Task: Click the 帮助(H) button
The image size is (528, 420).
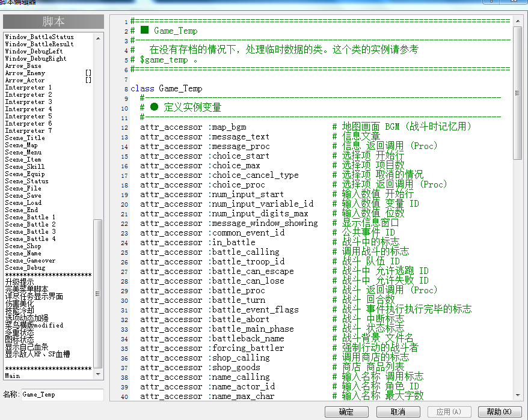Action: (x=499, y=412)
